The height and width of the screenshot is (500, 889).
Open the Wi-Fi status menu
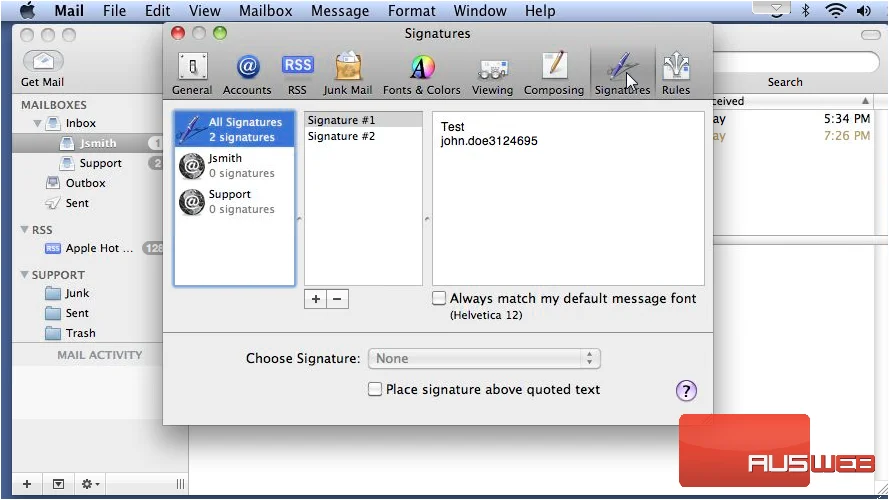pyautogui.click(x=836, y=10)
